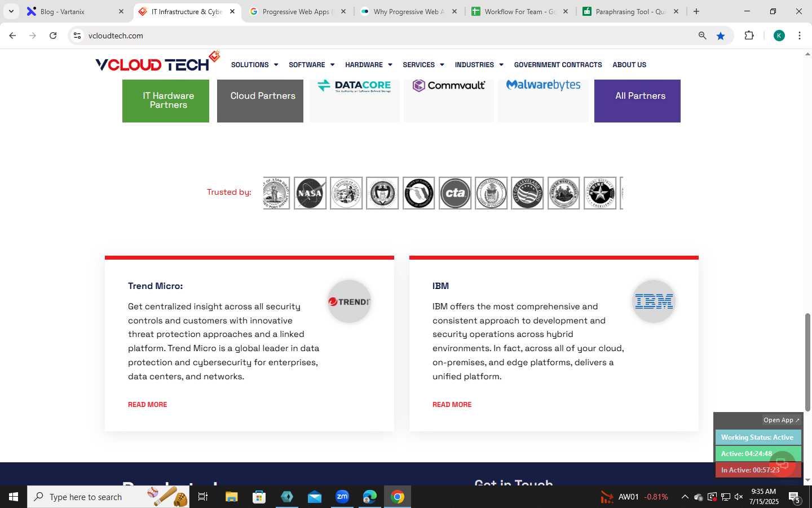Go back with browser back arrow

pyautogui.click(x=12, y=36)
